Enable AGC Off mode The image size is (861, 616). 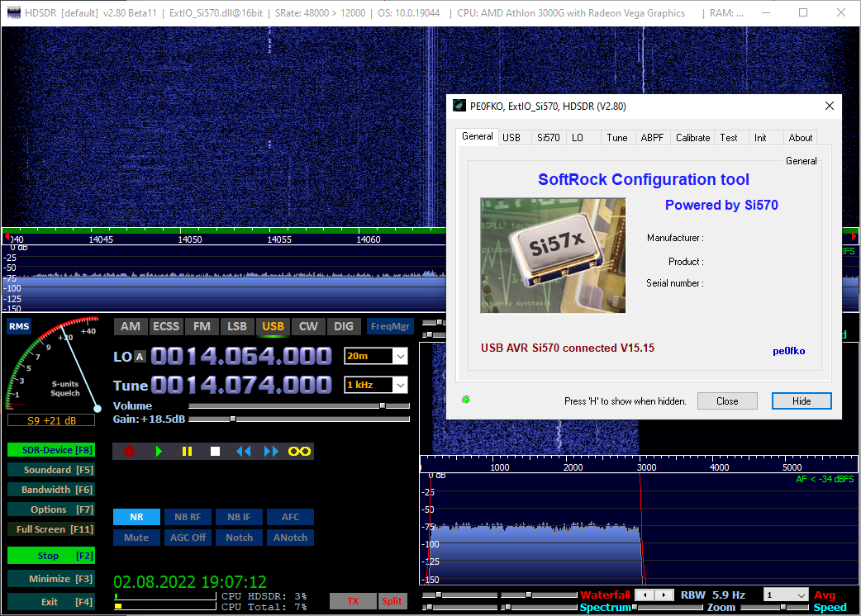point(188,537)
